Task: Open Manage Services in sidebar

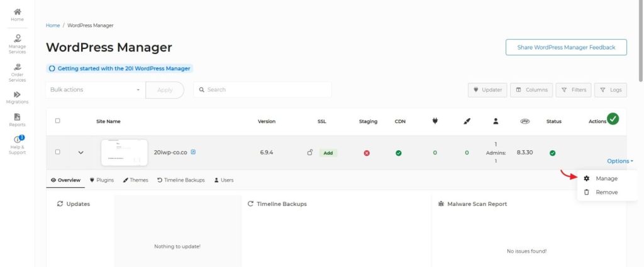Action: (x=17, y=45)
